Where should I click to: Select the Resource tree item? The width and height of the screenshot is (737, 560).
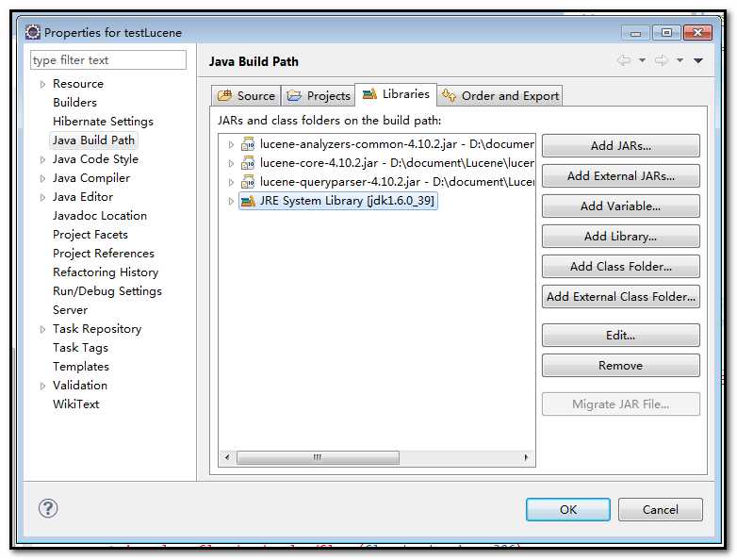pyautogui.click(x=78, y=84)
